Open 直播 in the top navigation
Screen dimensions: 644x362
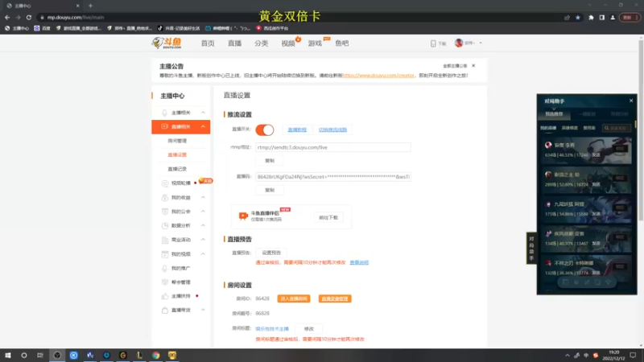(x=234, y=43)
